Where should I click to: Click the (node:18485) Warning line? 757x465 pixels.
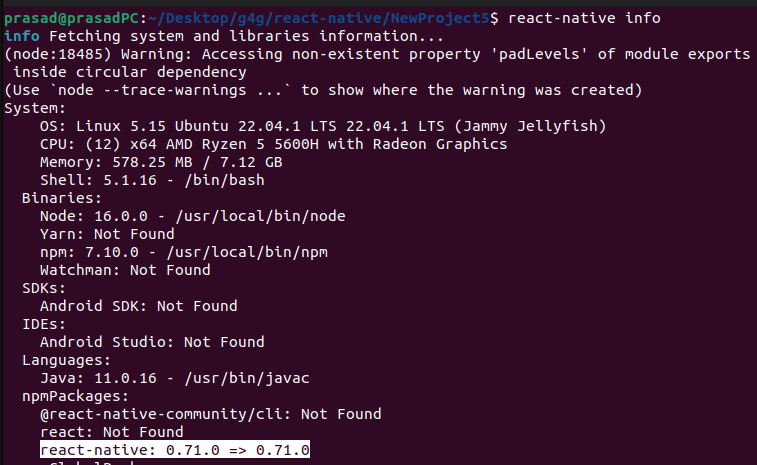pyautogui.click(x=377, y=54)
